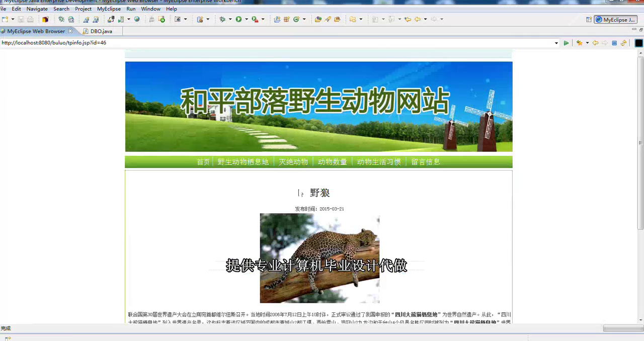644x341 pixels.
Task: Click the black square browser icon
Action: (x=638, y=43)
